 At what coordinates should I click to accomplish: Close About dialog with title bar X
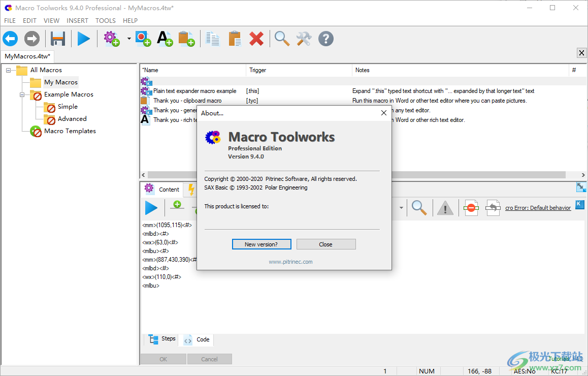click(384, 113)
